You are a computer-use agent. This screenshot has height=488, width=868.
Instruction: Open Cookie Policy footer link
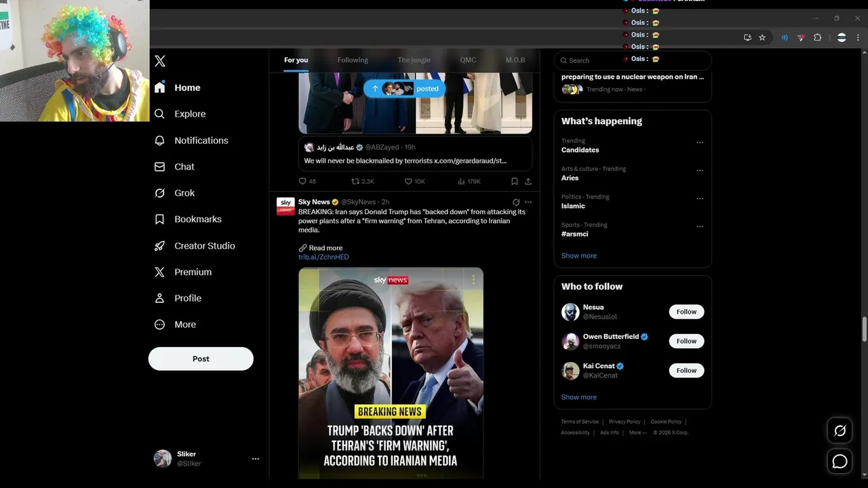click(x=666, y=422)
